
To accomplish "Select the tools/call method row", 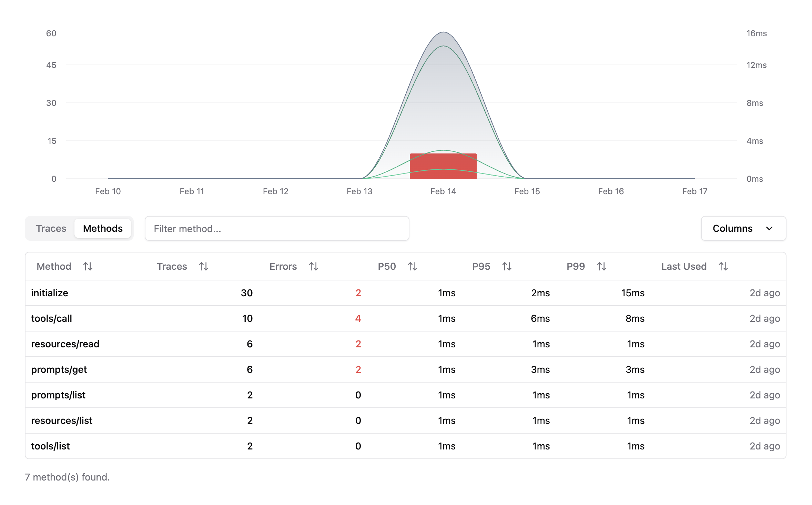I will click(x=52, y=318).
